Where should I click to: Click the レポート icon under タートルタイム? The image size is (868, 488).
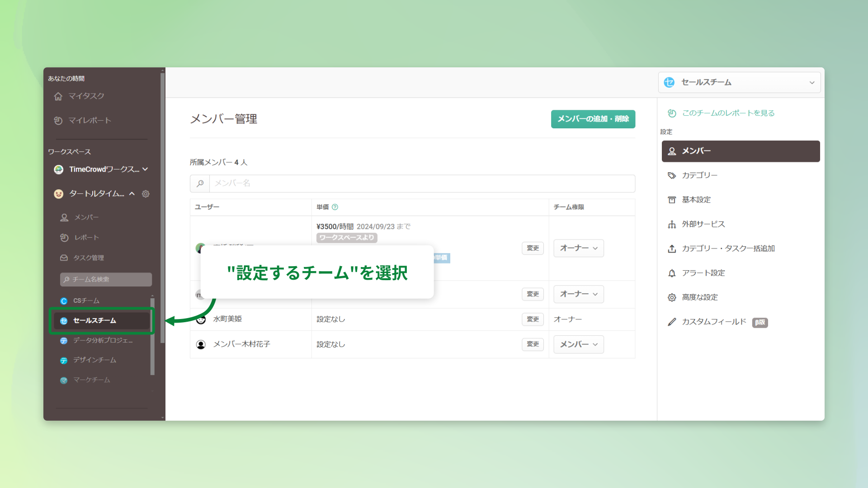tap(65, 237)
